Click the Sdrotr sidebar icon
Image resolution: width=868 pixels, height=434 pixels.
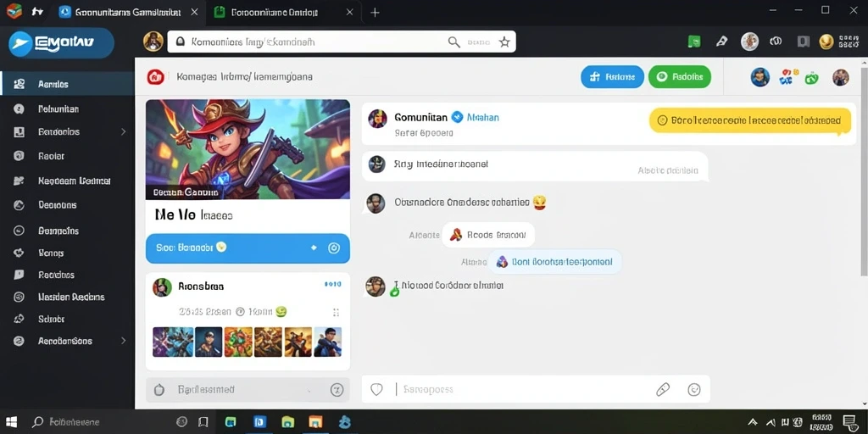(19, 319)
